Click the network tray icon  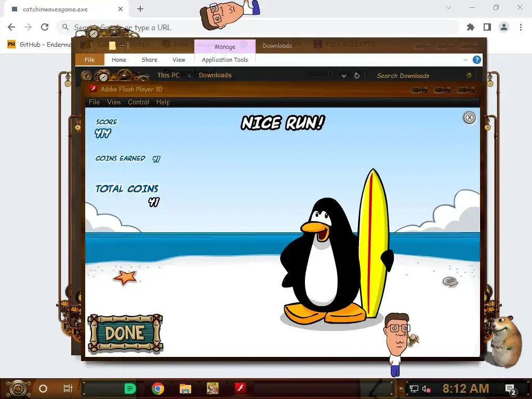point(414,389)
